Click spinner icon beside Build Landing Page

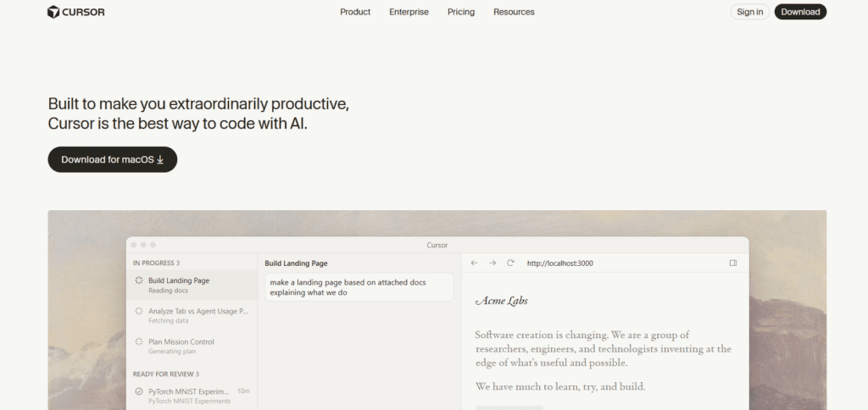click(139, 280)
